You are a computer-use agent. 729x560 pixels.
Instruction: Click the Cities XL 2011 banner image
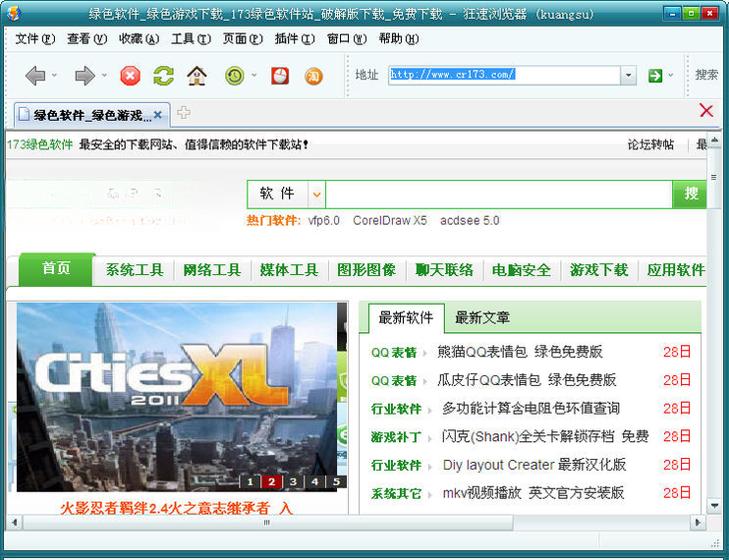pos(177,397)
